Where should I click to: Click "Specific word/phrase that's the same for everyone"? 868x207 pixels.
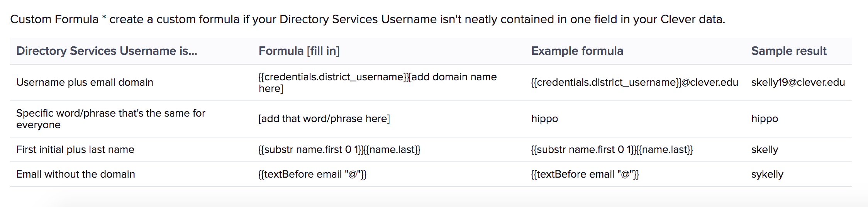click(110, 119)
